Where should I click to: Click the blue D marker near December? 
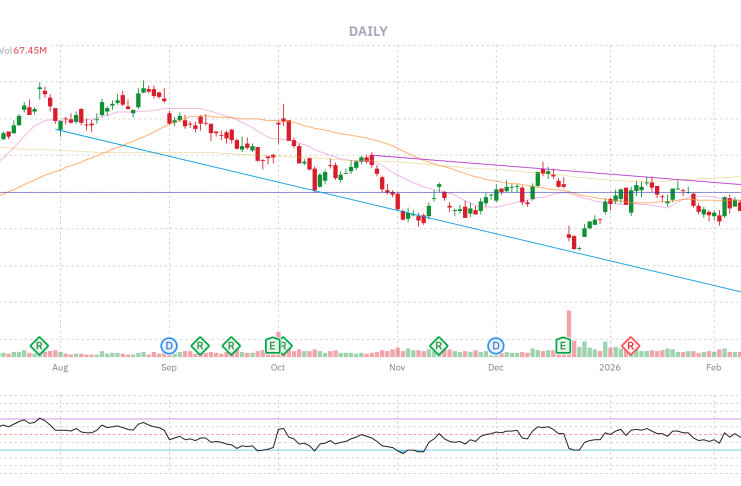[495, 346]
